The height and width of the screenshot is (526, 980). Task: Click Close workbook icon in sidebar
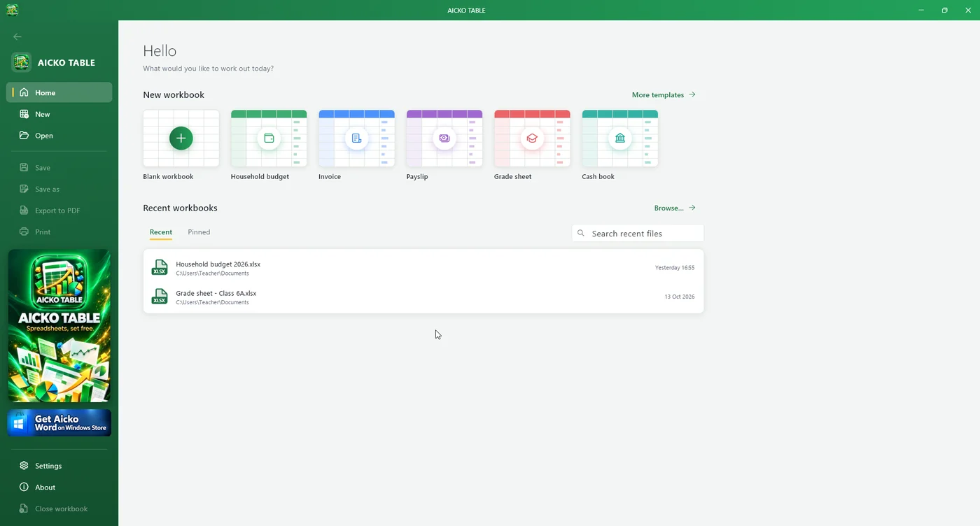[24, 509]
